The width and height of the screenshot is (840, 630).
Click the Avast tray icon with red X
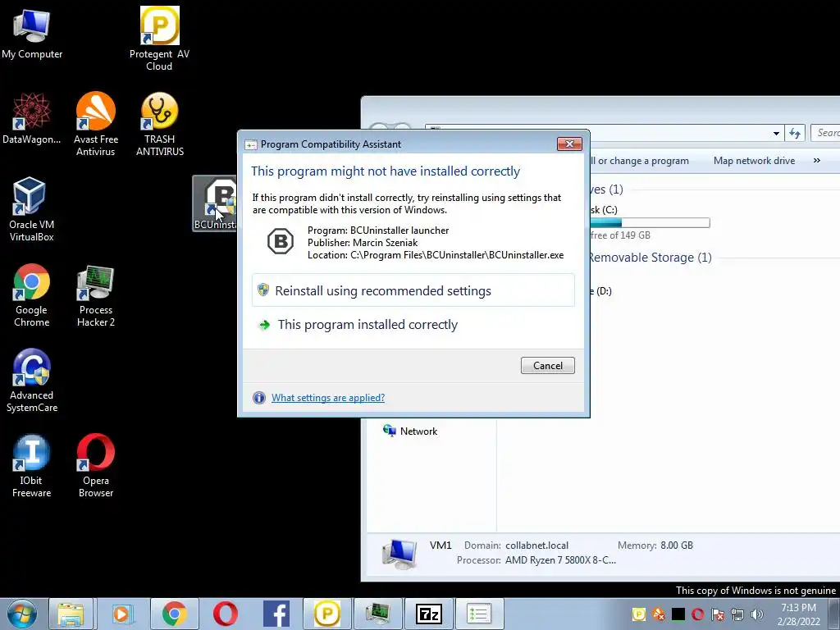(659, 614)
